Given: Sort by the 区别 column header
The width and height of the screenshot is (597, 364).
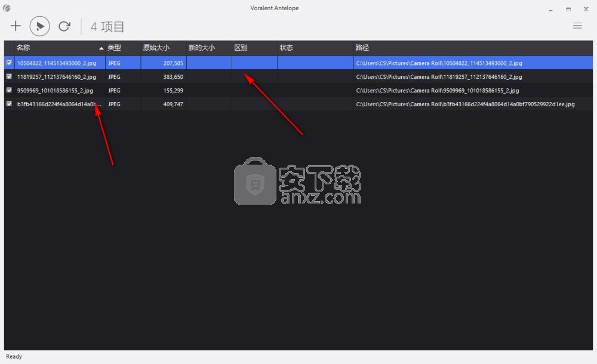Looking at the screenshot, I should [255, 48].
